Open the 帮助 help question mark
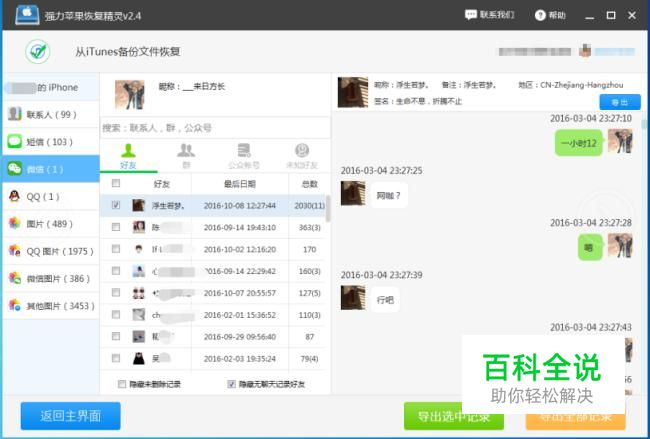 pos(540,15)
